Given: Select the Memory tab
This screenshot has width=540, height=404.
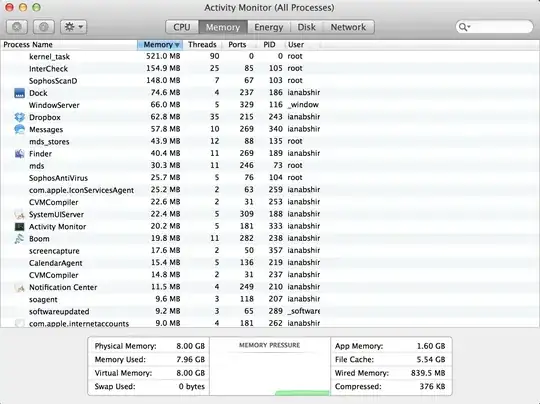Looking at the screenshot, I should (x=223, y=27).
